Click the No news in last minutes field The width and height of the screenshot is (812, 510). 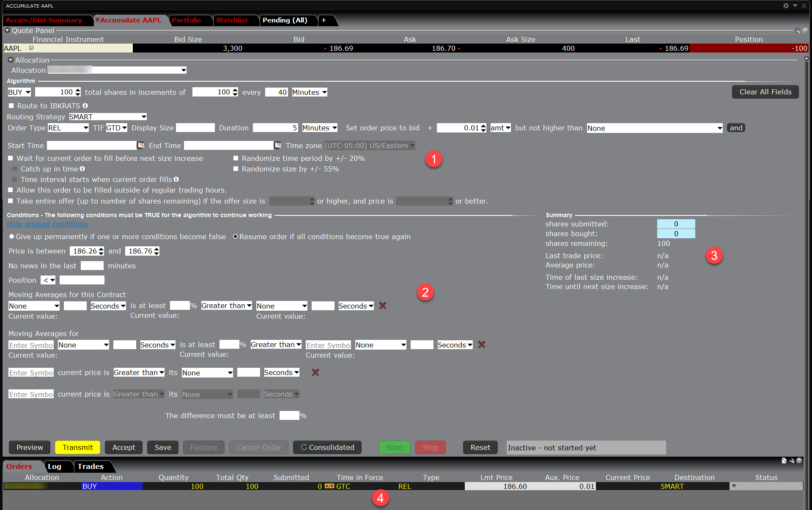click(x=92, y=265)
